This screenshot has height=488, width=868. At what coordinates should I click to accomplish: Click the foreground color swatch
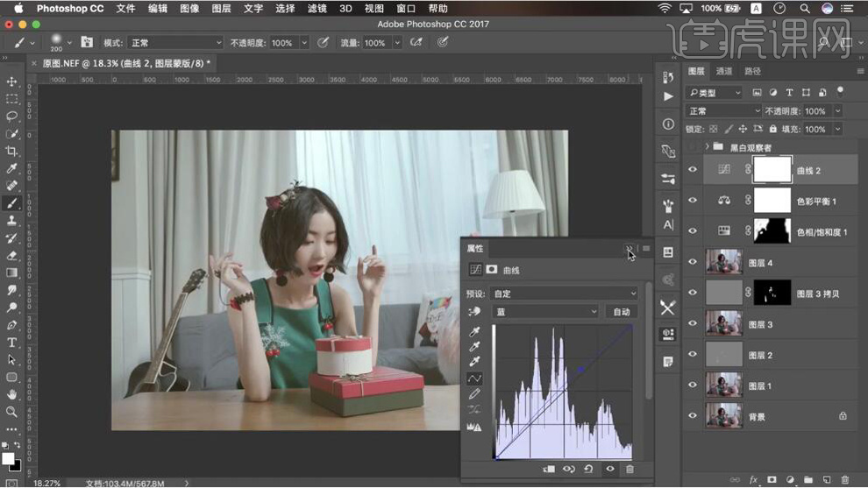point(8,458)
